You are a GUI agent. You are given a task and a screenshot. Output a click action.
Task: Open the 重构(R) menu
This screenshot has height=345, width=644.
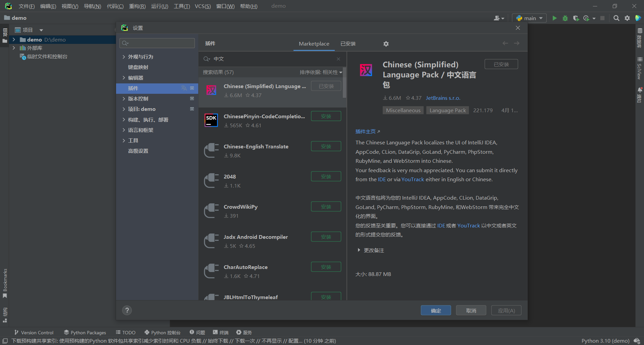[137, 6]
